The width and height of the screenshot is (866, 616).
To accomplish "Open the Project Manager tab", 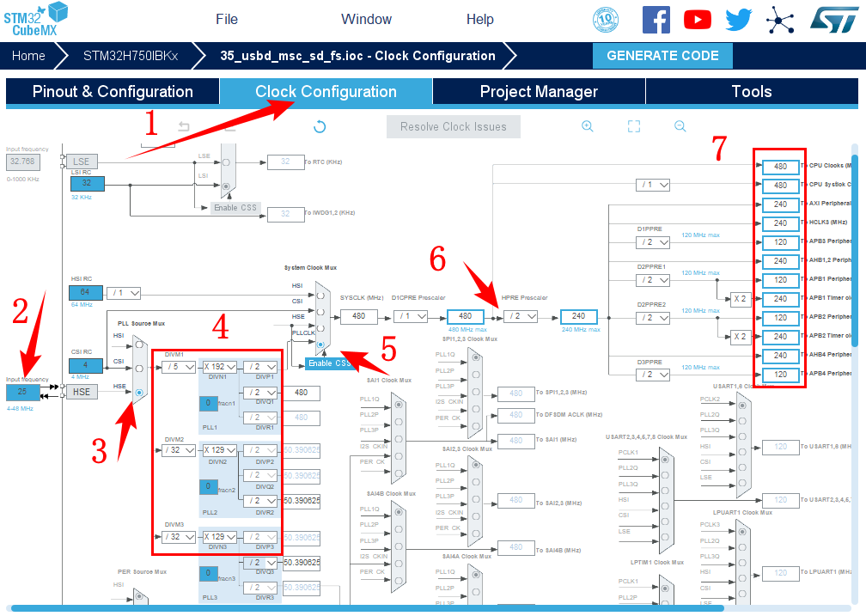I will 539,92.
